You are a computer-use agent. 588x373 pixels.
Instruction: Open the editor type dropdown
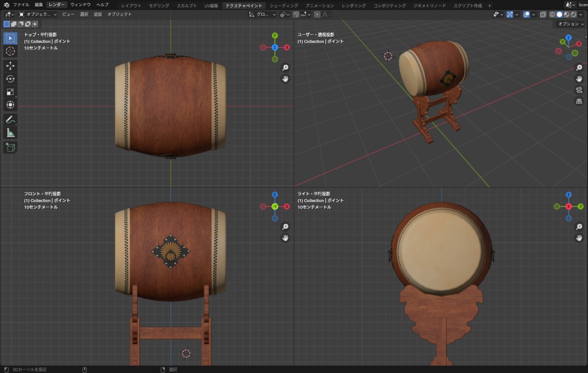click(x=9, y=14)
